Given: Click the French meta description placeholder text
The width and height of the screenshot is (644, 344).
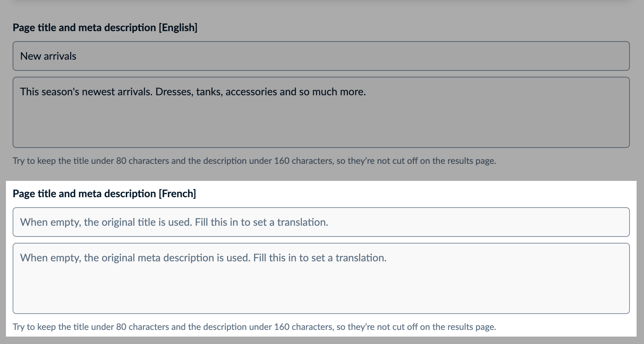Looking at the screenshot, I should pos(203,258).
